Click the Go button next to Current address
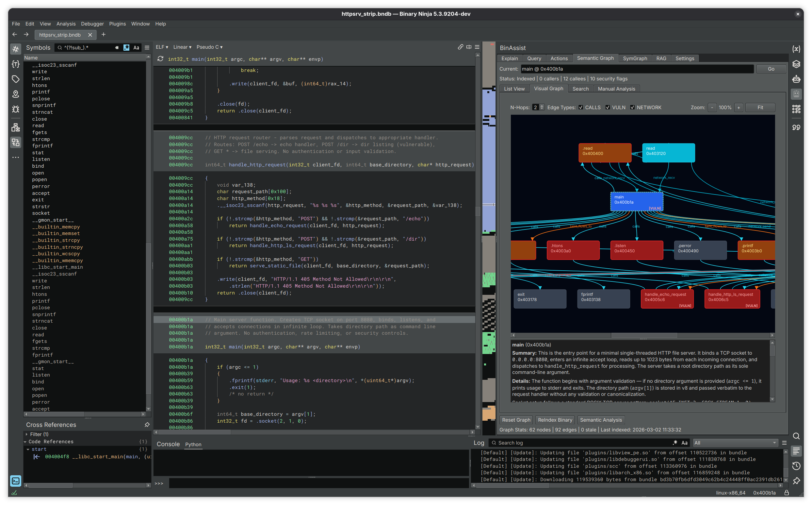This screenshot has width=812, height=505. pyautogui.click(x=771, y=69)
